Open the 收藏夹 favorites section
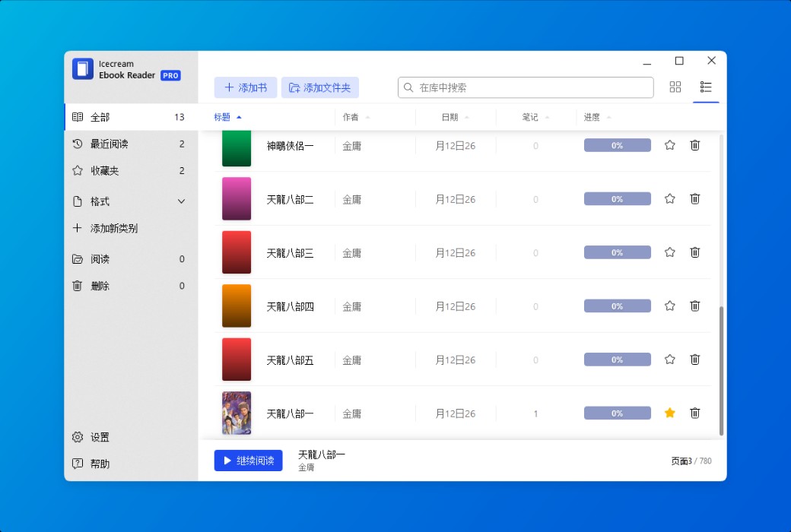Image resolution: width=791 pixels, height=532 pixels. point(100,170)
